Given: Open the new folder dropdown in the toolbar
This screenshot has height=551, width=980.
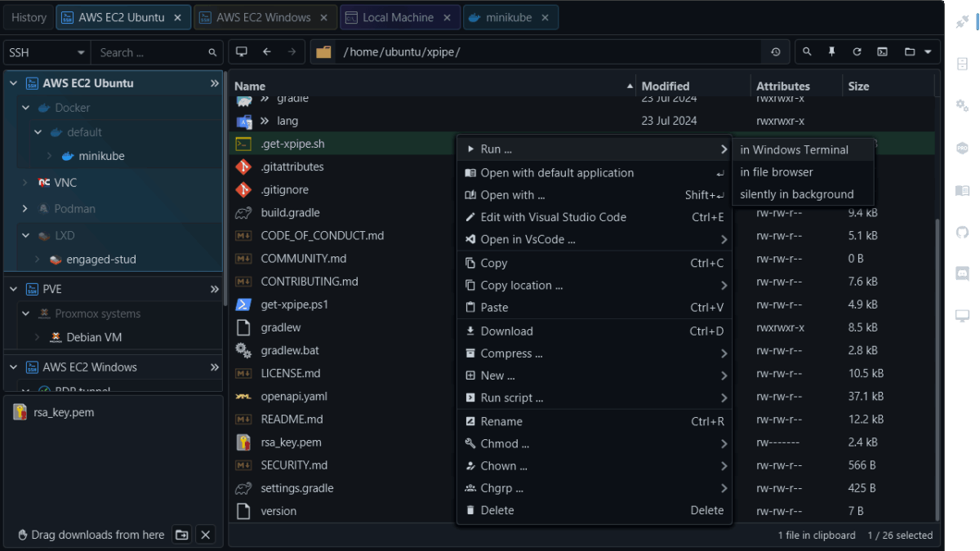Looking at the screenshot, I should coord(918,52).
